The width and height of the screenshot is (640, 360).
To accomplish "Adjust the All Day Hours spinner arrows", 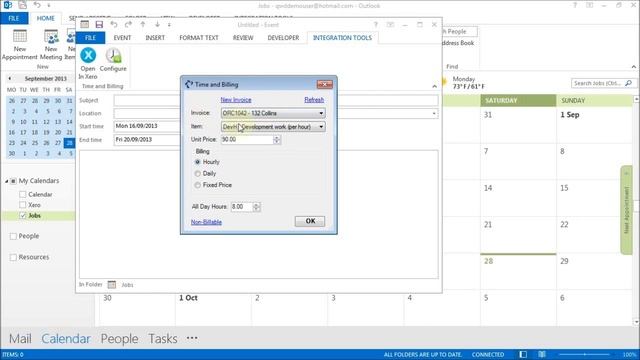I will tap(256, 207).
